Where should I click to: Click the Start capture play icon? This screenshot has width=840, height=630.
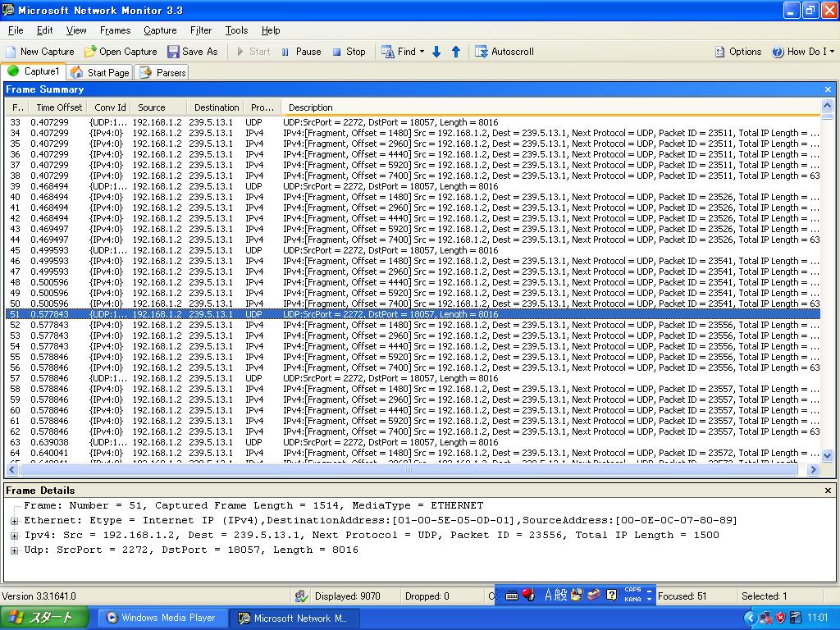(x=240, y=52)
